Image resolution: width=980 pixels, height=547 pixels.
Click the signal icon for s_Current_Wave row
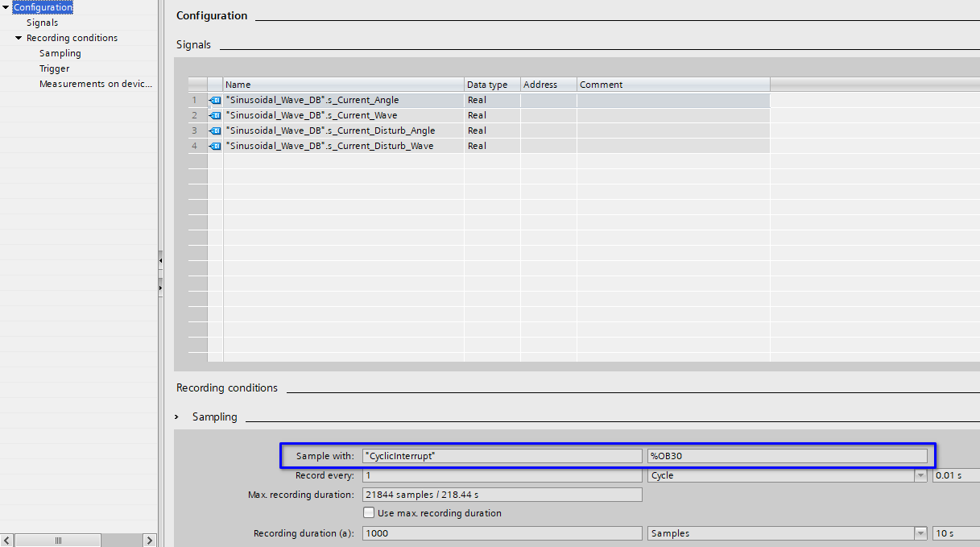click(215, 116)
